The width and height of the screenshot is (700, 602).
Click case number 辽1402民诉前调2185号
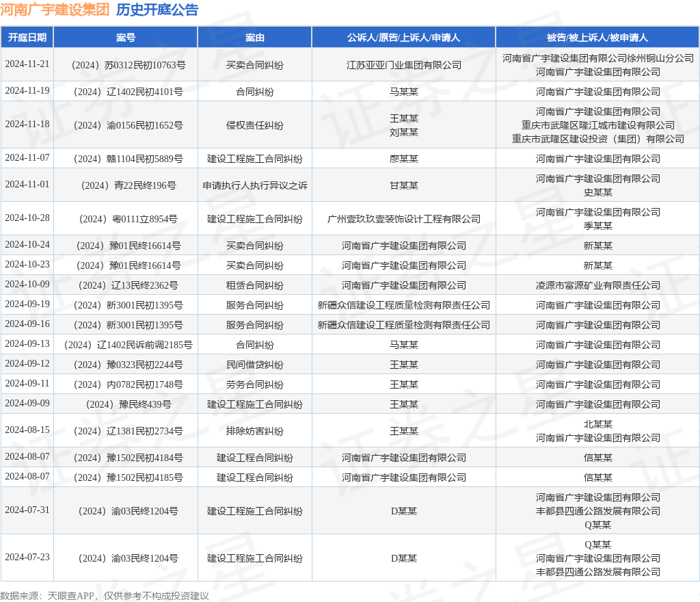[129, 345]
